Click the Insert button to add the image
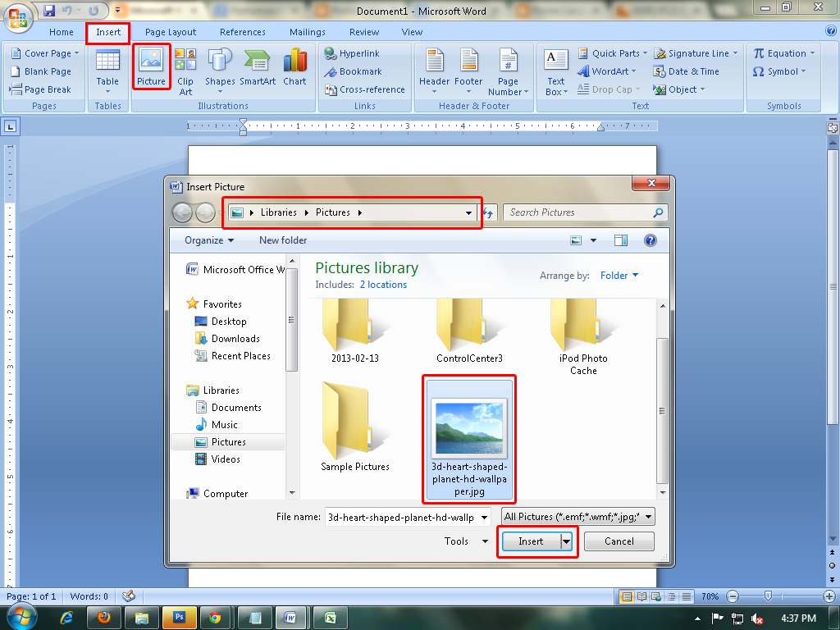The image size is (840, 630). coord(531,541)
